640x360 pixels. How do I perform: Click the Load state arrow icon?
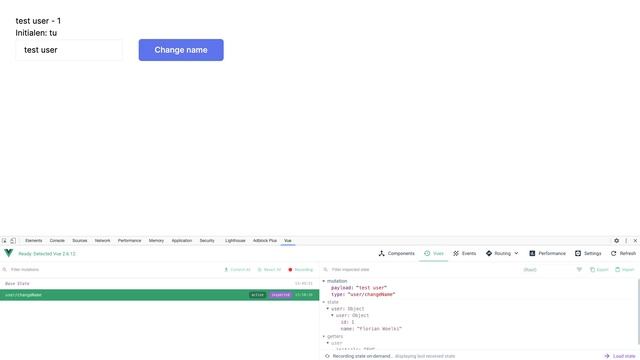(607, 356)
